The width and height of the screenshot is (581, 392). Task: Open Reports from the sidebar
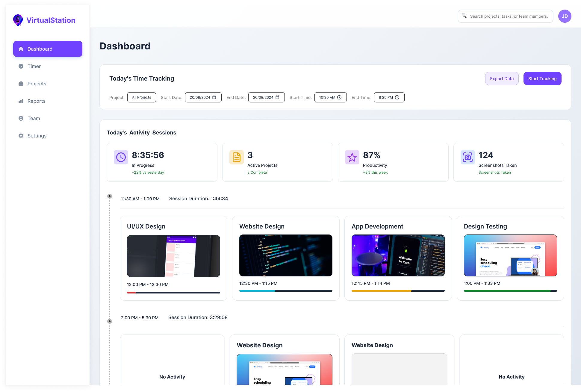[x=36, y=101]
